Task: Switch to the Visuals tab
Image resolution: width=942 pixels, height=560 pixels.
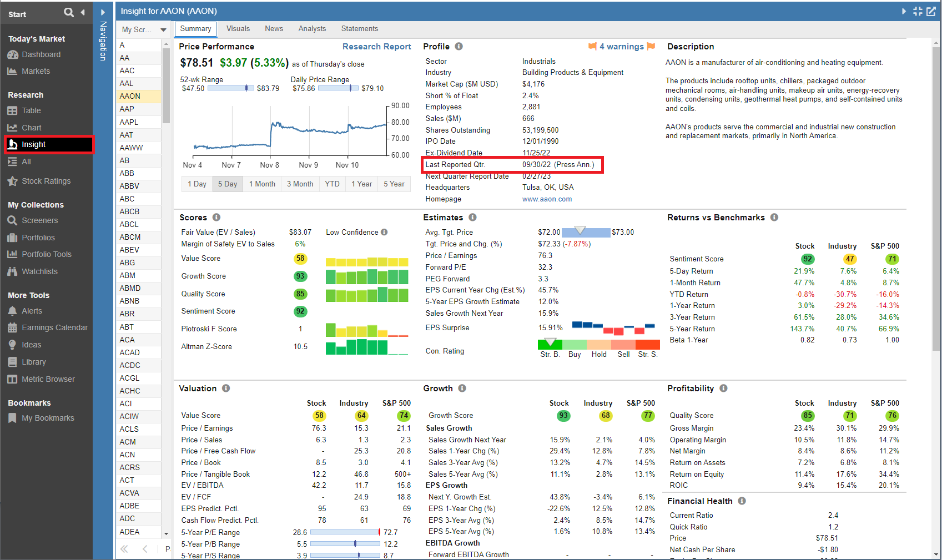Action: 238,29
